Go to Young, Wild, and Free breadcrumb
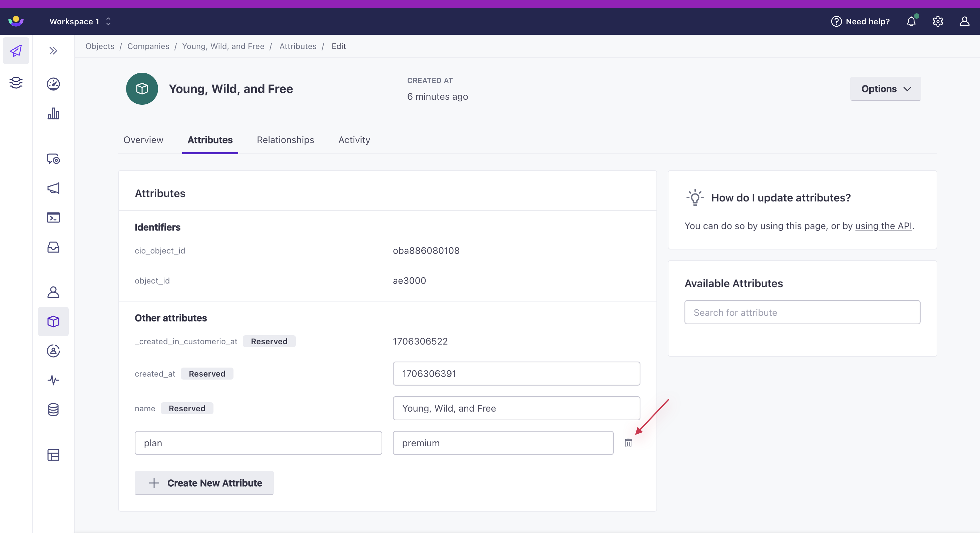Viewport: 980px width, 533px height. [223, 46]
